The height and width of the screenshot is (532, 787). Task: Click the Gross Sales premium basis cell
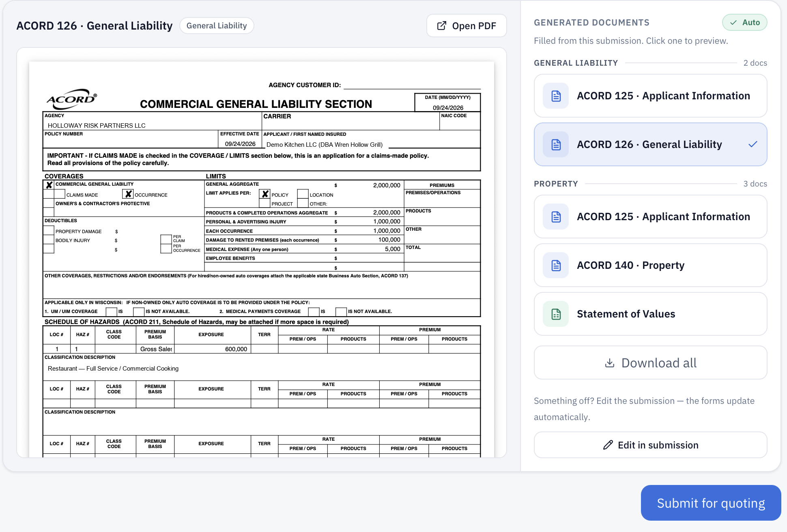(x=155, y=349)
